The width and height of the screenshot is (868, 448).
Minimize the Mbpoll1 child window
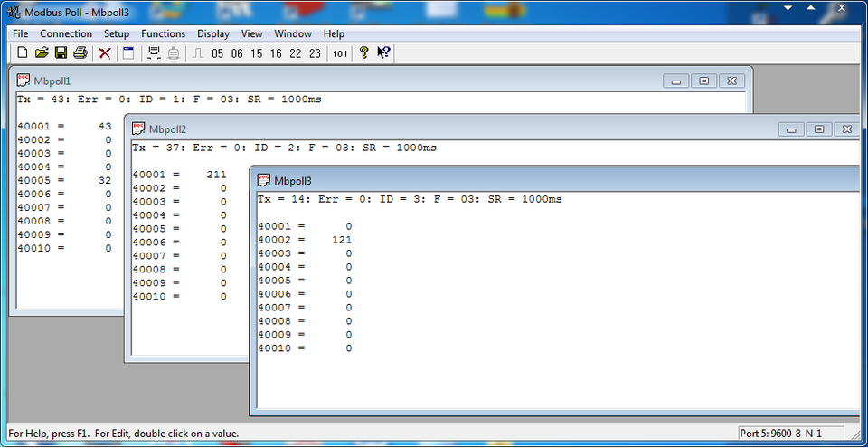point(676,81)
